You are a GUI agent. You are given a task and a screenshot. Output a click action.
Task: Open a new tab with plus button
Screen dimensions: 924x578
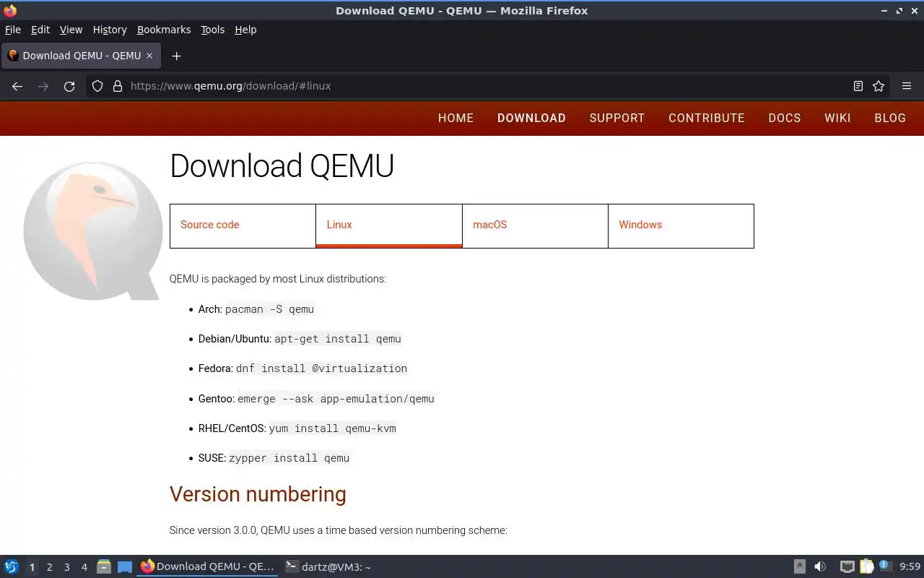coord(176,56)
